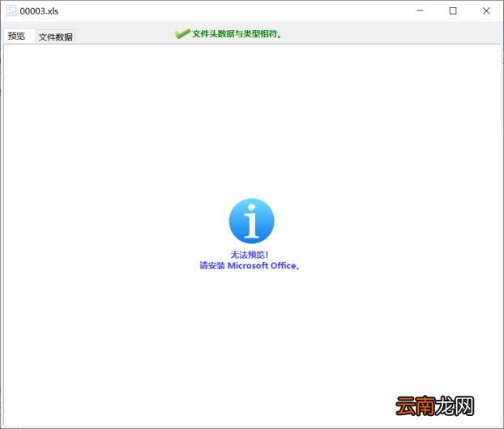Click the green checkmark status icon
Viewport: 504px width, 429px height.
click(x=182, y=33)
